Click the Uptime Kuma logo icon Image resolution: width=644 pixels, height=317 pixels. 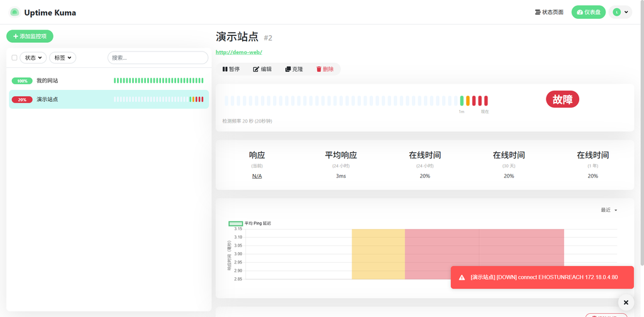(x=14, y=13)
